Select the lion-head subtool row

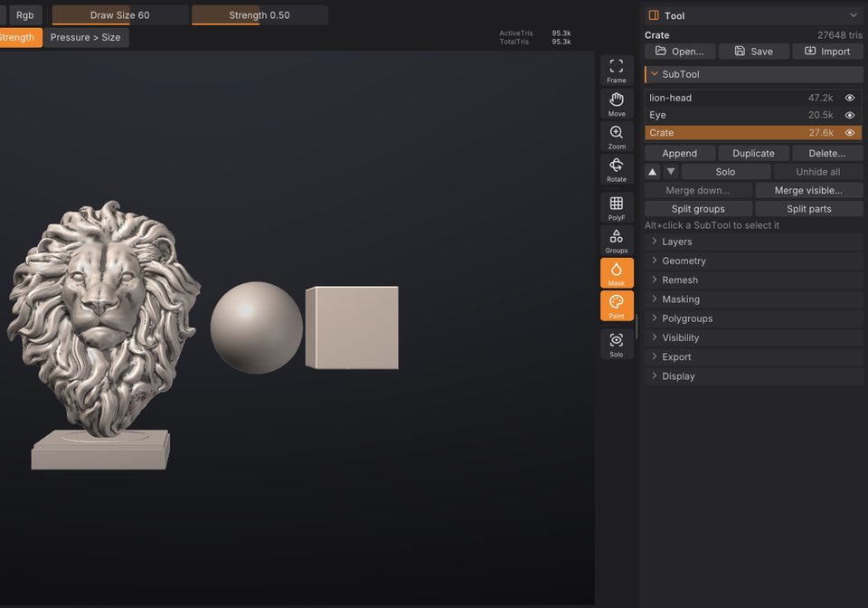tap(753, 98)
